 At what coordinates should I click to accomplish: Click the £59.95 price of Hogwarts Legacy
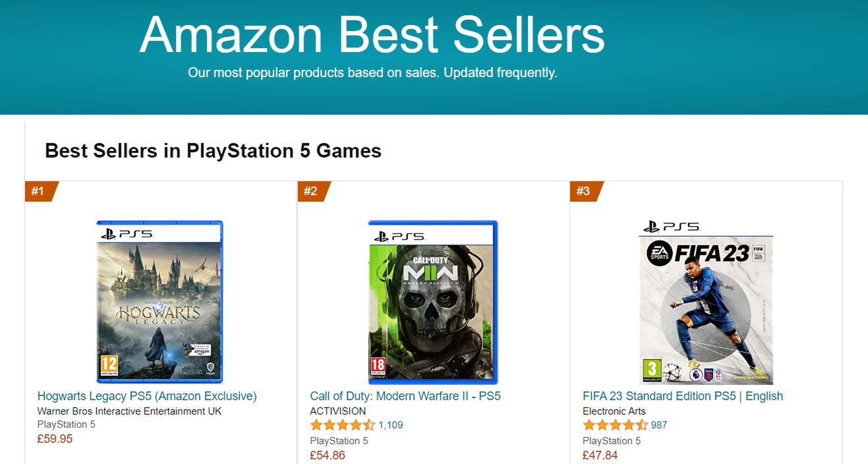point(55,439)
